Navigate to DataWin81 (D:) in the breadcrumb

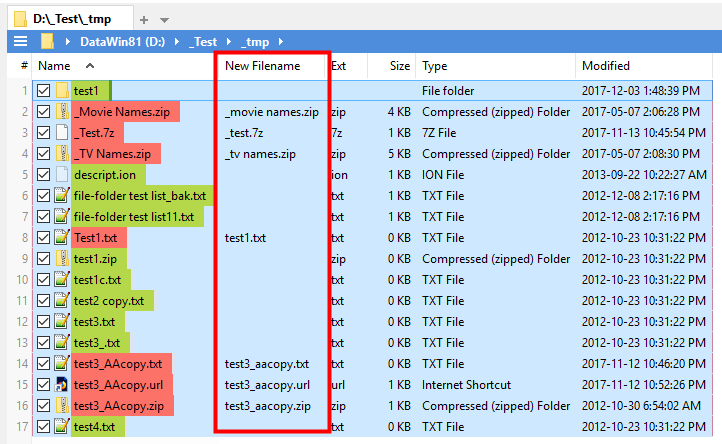122,41
